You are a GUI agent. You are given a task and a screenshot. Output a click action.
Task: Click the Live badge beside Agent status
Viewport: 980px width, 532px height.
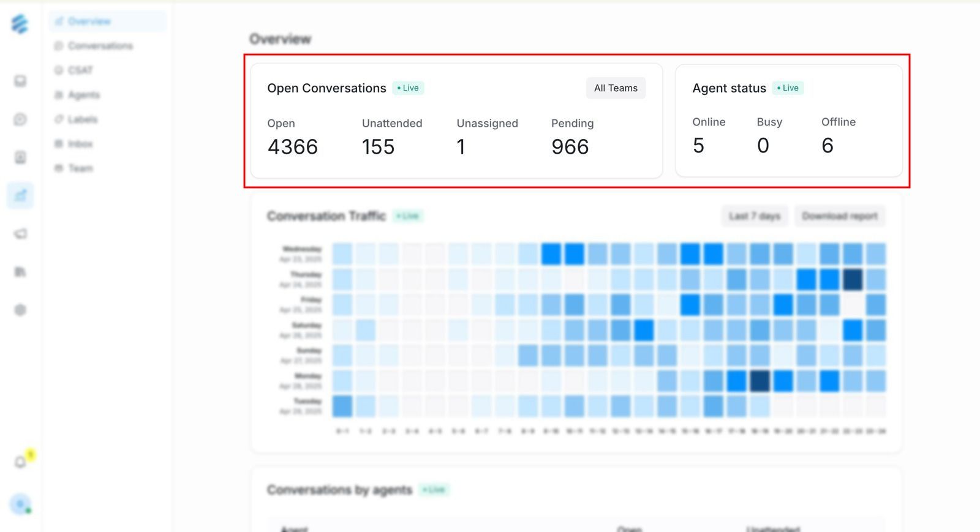click(788, 88)
